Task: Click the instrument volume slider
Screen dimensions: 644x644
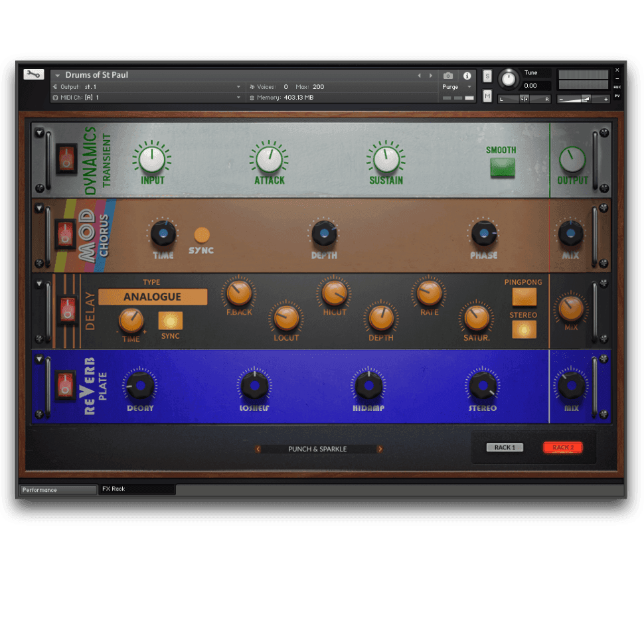Action: (583, 99)
